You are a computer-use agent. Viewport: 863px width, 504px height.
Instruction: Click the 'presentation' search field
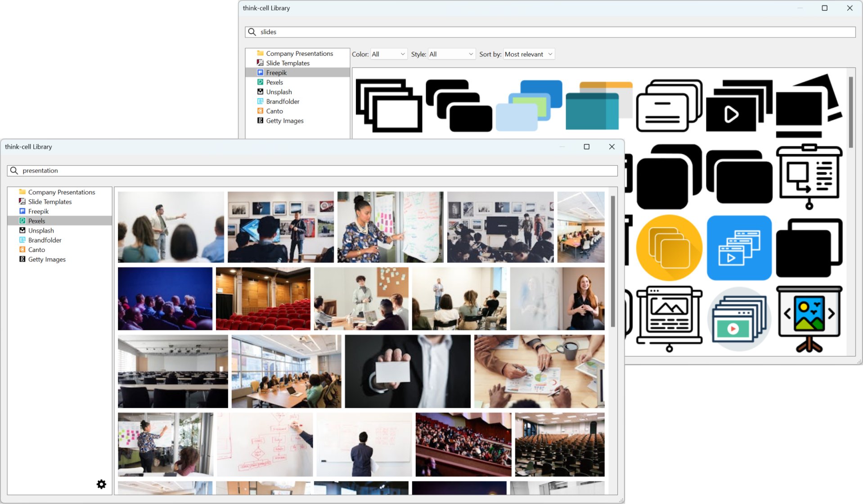click(x=312, y=171)
